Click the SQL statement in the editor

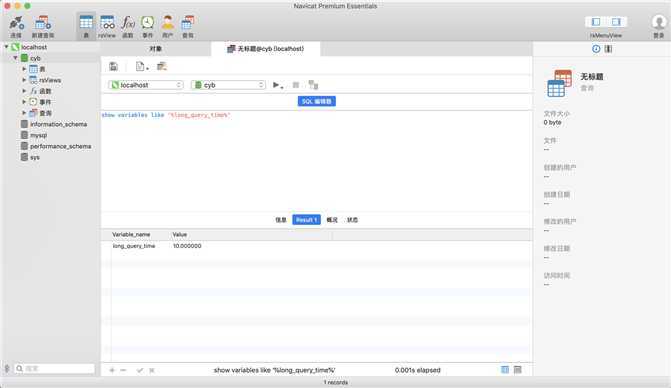pyautogui.click(x=166, y=115)
